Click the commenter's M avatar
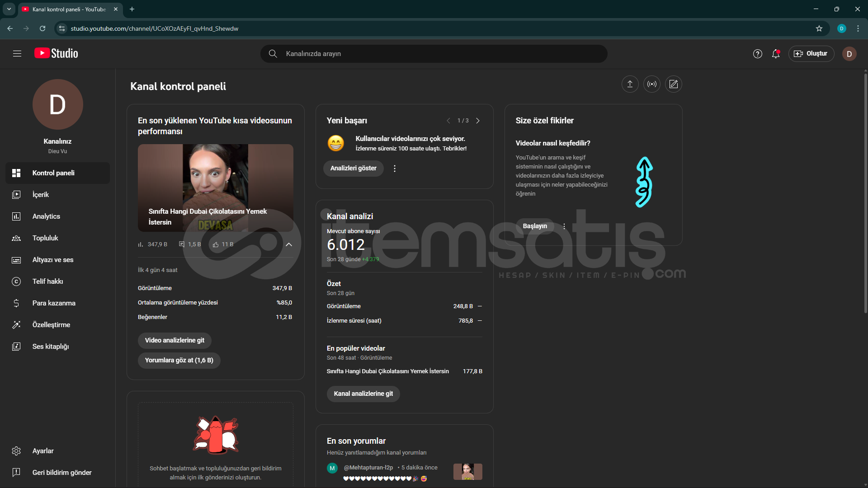Screen dimensions: 868x488 (x=332, y=469)
